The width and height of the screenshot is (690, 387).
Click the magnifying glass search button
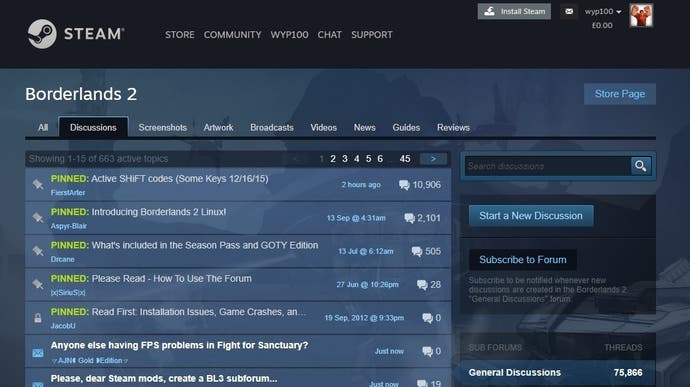641,166
